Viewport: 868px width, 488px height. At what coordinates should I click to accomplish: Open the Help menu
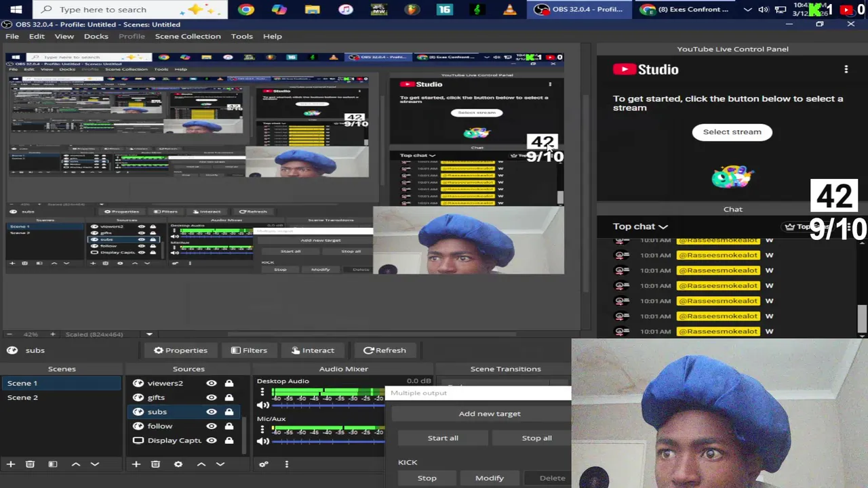(x=273, y=36)
